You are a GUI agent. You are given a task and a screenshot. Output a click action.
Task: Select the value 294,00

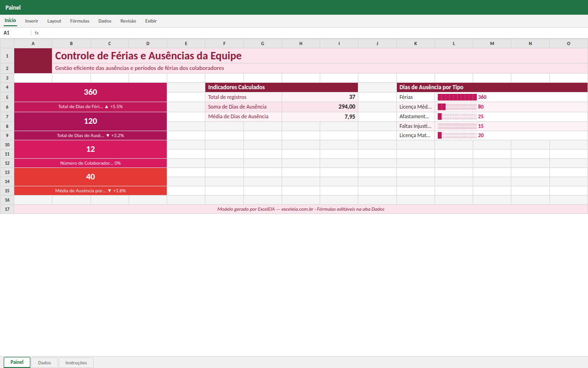[x=320, y=107]
